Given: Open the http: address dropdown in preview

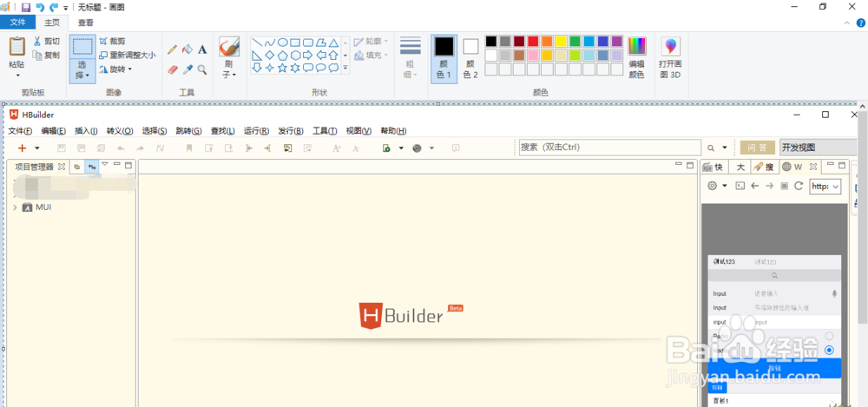Looking at the screenshot, I should point(835,186).
